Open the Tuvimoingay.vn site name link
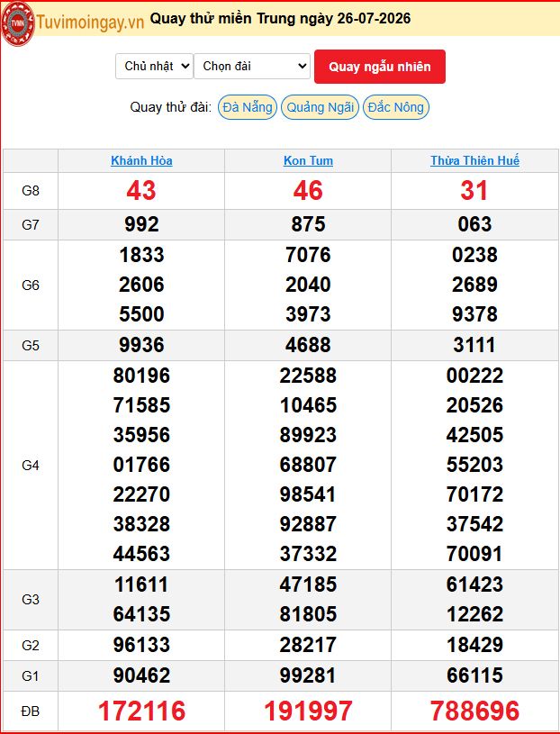 [x=90, y=22]
